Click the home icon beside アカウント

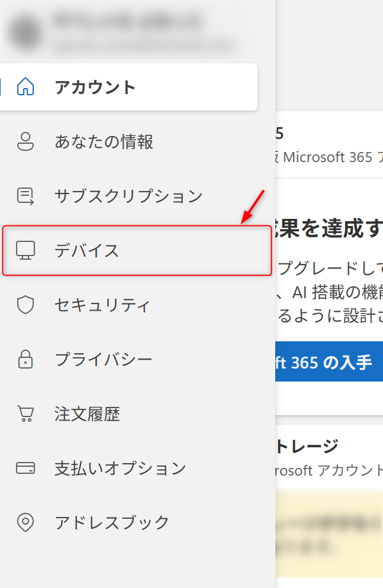(25, 87)
